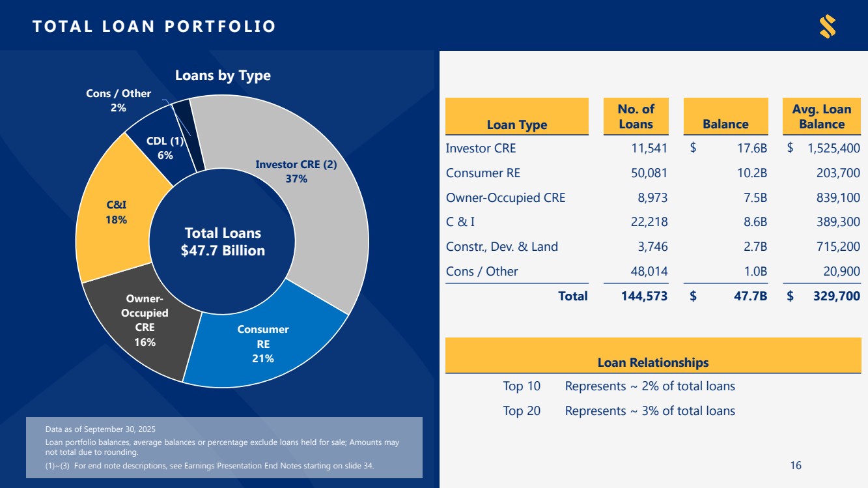Click the Avg. Loan Balance header
868x488 pixels.
tap(822, 117)
